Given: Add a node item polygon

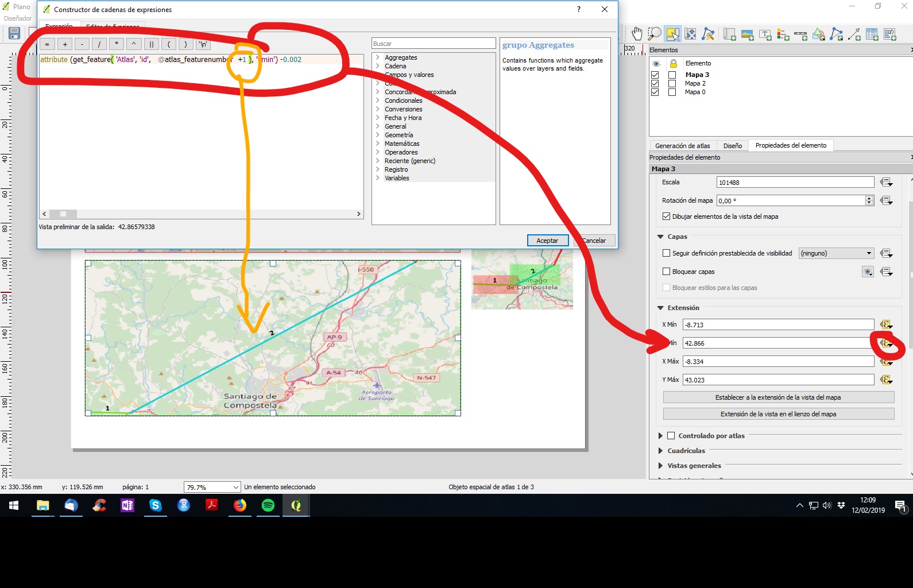Looking at the screenshot, I should [837, 34].
